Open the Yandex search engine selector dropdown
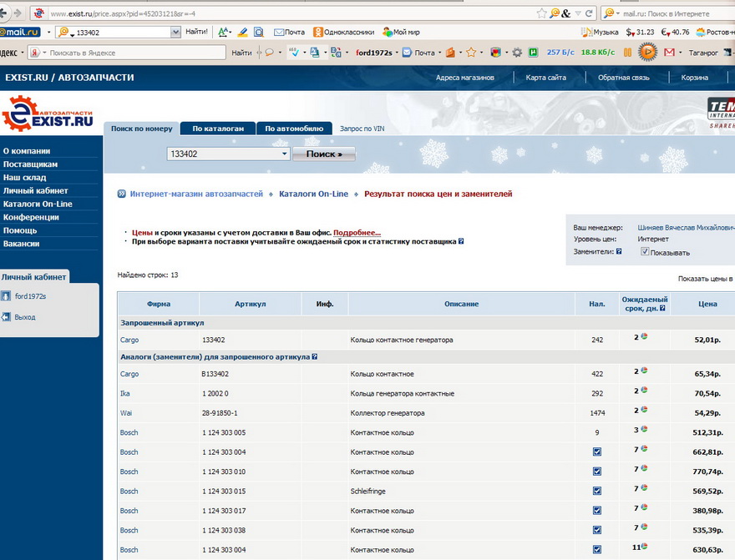The width and height of the screenshot is (735, 560). point(44,53)
